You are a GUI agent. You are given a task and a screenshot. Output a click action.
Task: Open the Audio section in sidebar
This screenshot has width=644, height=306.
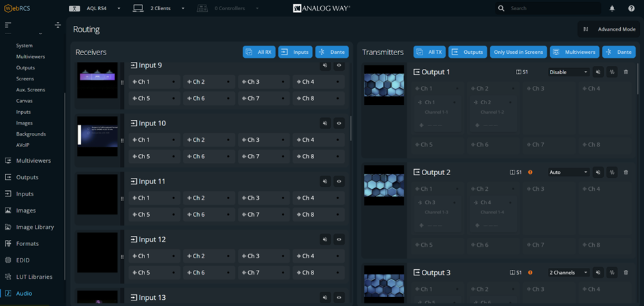click(x=24, y=293)
